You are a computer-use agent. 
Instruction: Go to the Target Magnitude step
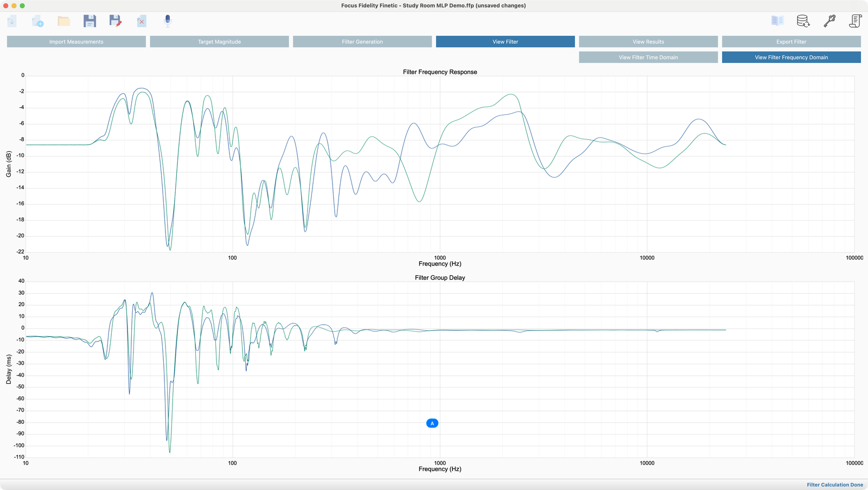[x=219, y=42]
